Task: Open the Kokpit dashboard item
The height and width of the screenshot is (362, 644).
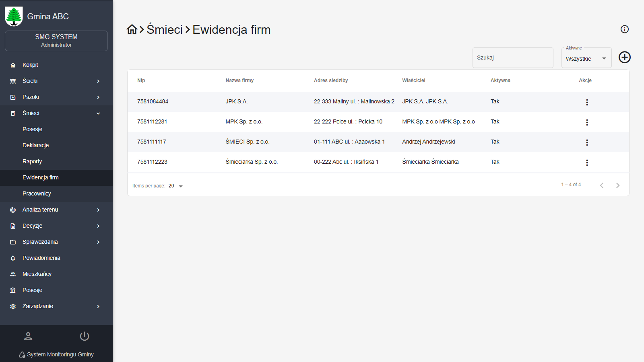Action: (30, 65)
